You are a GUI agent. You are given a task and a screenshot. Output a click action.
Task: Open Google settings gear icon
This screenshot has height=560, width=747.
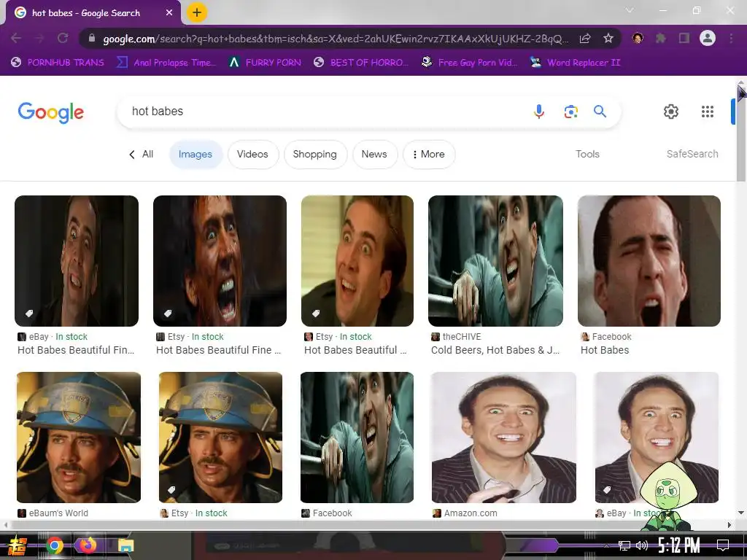pos(671,112)
